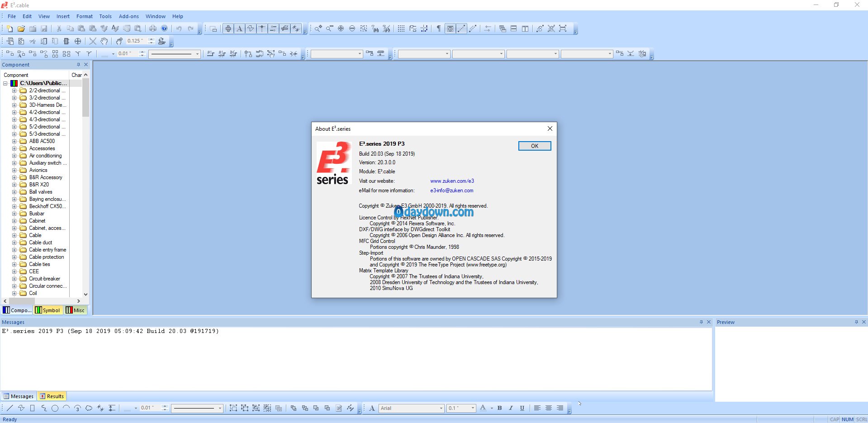Screen dimensions: 868x423
Task: Click the zoom fit window icon
Action: [x=364, y=29]
